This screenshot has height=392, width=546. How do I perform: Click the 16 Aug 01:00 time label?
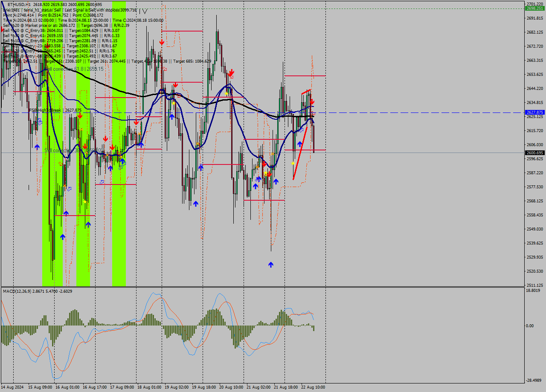(x=67, y=387)
